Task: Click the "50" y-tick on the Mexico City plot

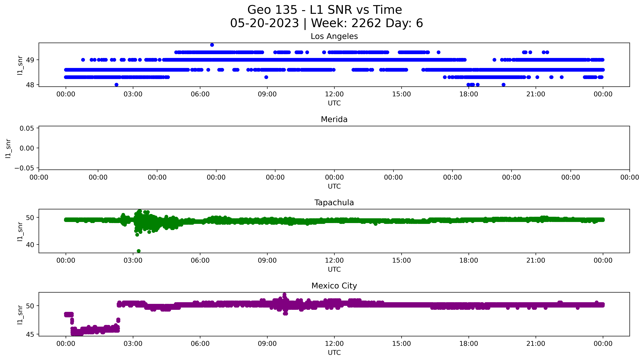Action: (30, 306)
